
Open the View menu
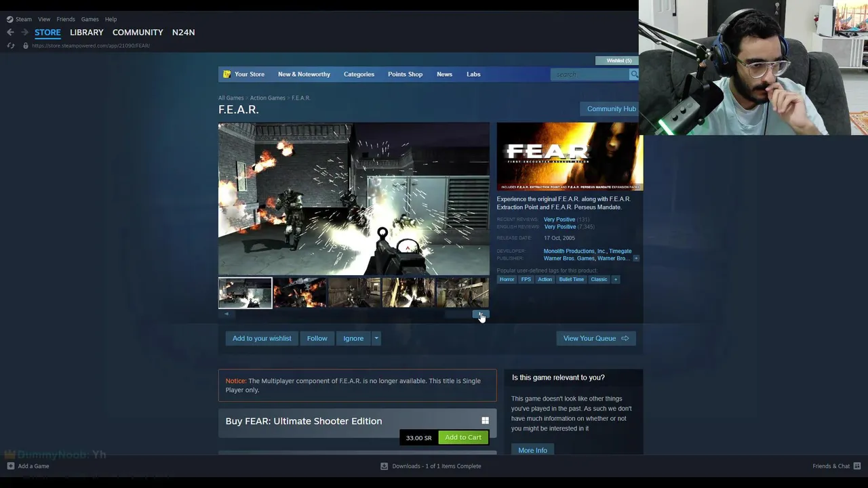coord(44,19)
